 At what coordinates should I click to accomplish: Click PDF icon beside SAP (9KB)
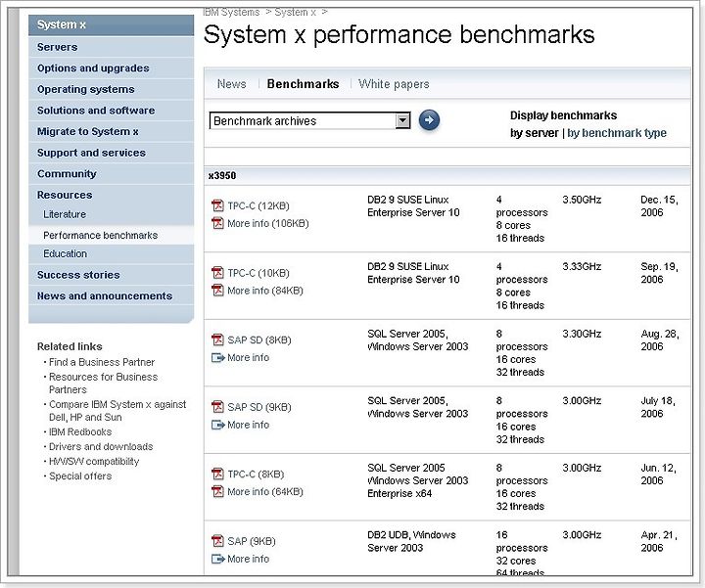[x=217, y=541]
